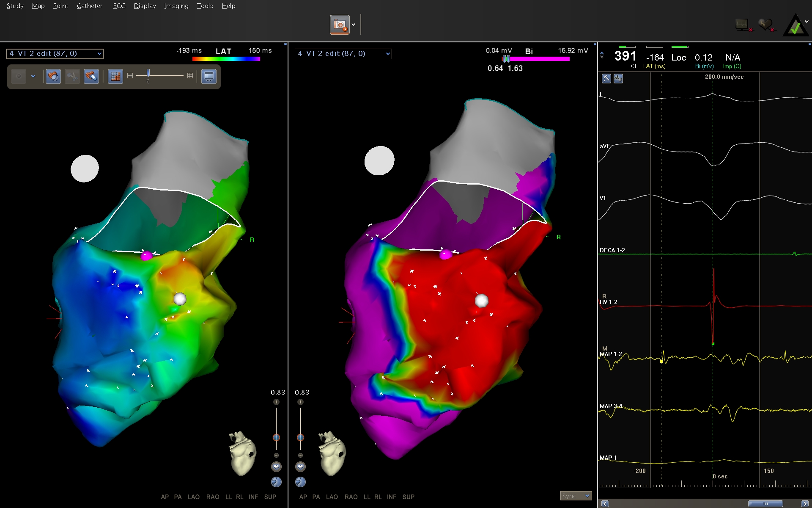Open the Imaging menu
The width and height of the screenshot is (812, 508).
[x=176, y=6]
